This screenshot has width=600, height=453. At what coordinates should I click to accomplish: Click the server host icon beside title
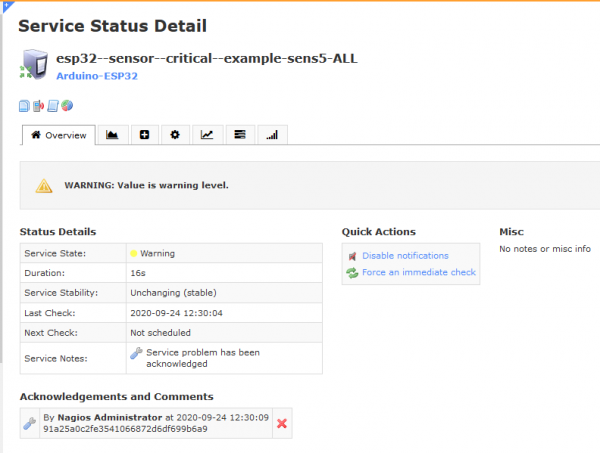tap(35, 66)
